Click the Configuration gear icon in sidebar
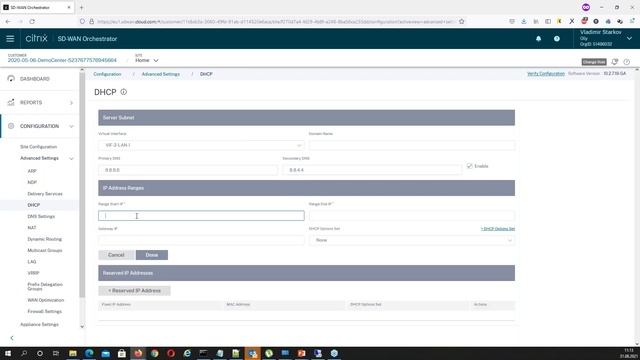This screenshot has height=360, width=640. tap(11, 126)
